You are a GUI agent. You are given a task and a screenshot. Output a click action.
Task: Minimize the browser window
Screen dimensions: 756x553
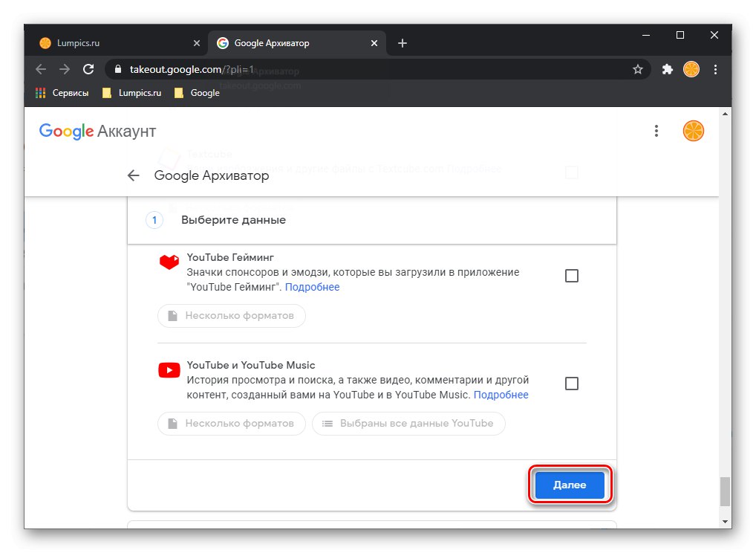click(x=645, y=35)
